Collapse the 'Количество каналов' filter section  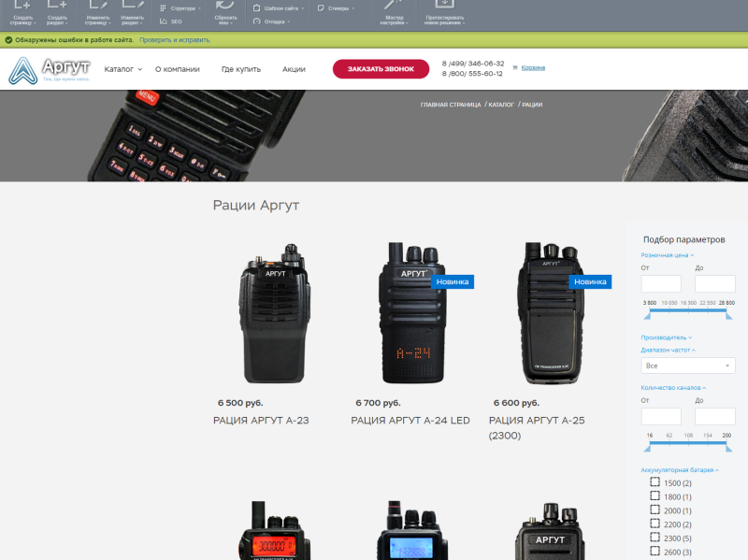click(673, 388)
